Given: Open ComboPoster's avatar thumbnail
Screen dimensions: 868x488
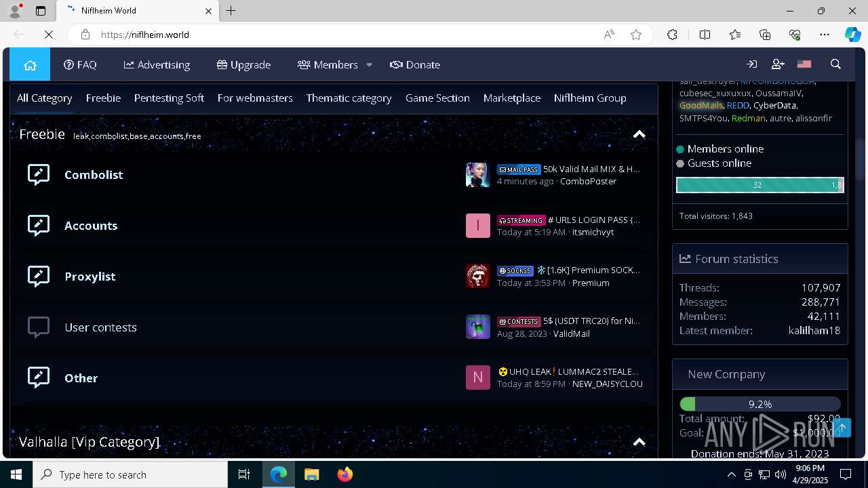Looking at the screenshot, I should point(477,175).
